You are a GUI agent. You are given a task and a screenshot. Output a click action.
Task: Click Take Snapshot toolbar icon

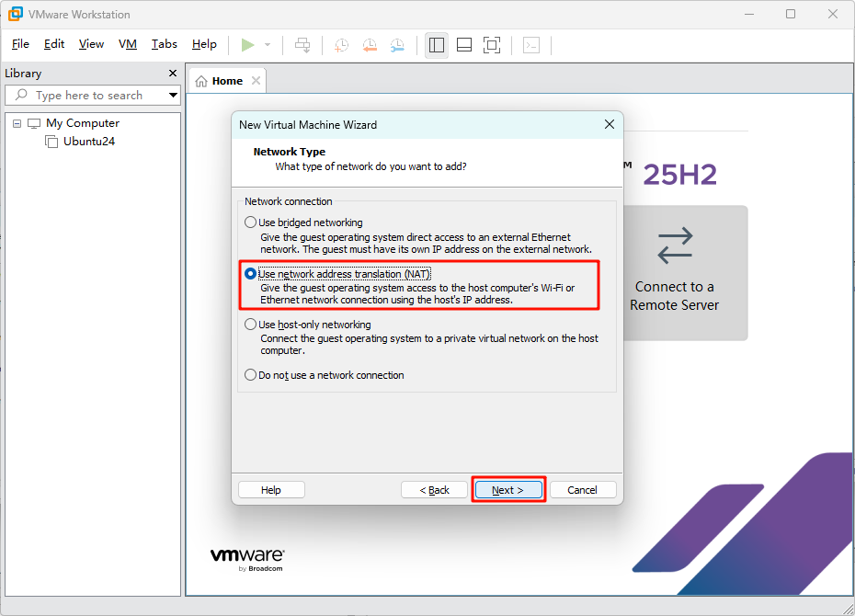click(341, 45)
